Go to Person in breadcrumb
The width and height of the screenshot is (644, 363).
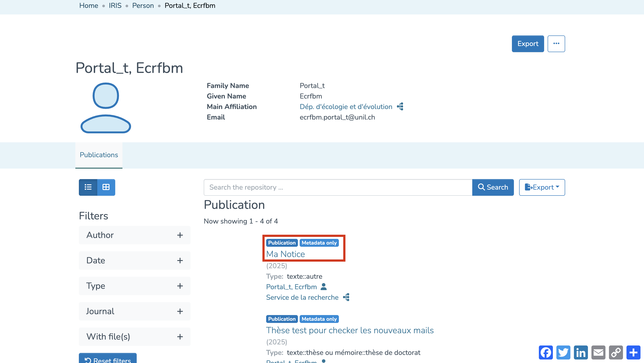tap(143, 5)
